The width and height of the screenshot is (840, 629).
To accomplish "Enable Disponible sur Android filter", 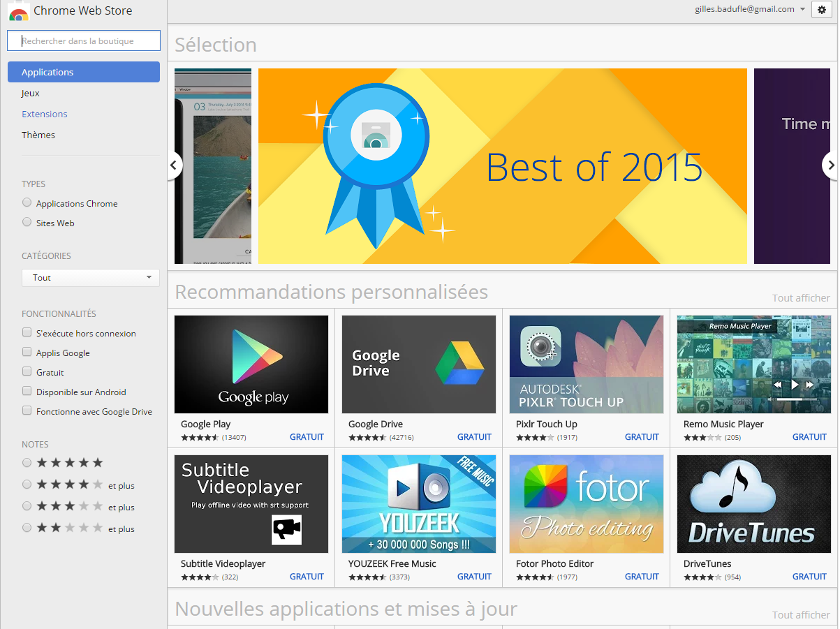I will click(x=27, y=392).
